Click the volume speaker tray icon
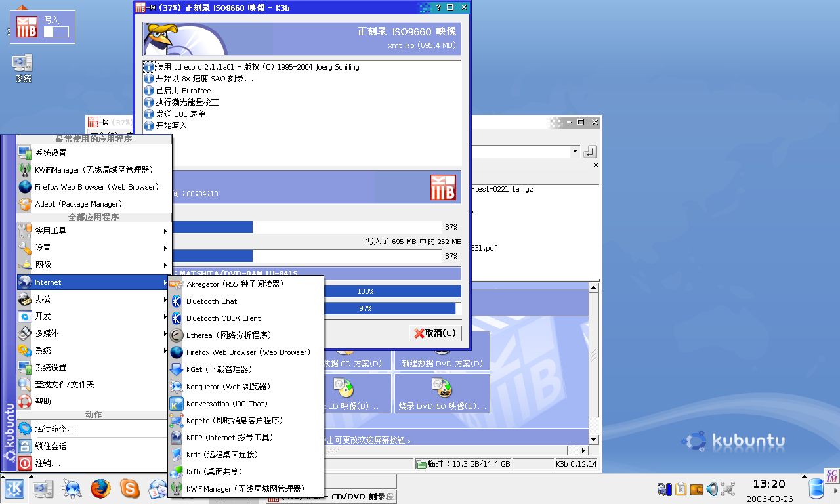The height and width of the screenshot is (504, 840). tap(712, 489)
